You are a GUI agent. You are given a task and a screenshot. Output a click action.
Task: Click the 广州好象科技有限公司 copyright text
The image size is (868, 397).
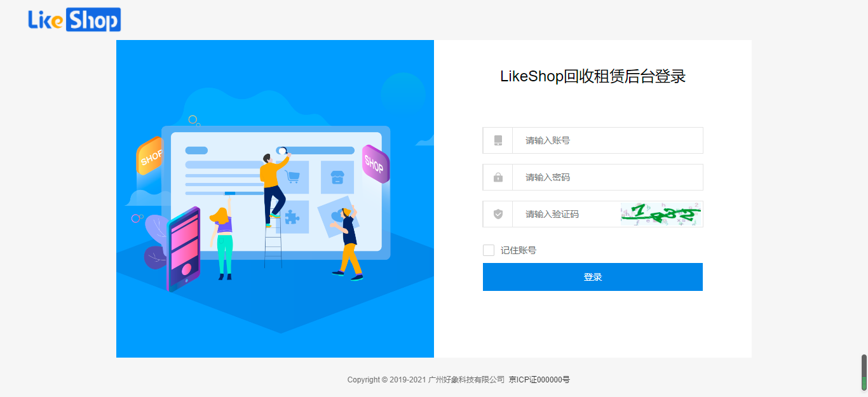tap(466, 380)
